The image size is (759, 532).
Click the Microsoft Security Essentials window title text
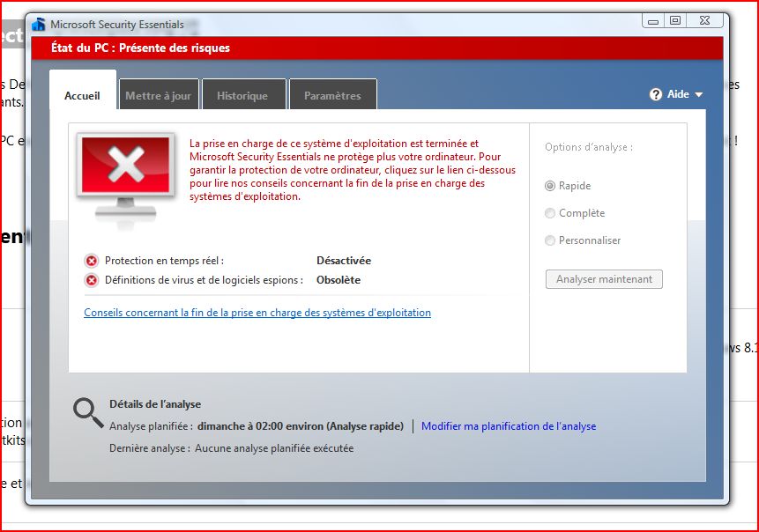click(x=117, y=24)
